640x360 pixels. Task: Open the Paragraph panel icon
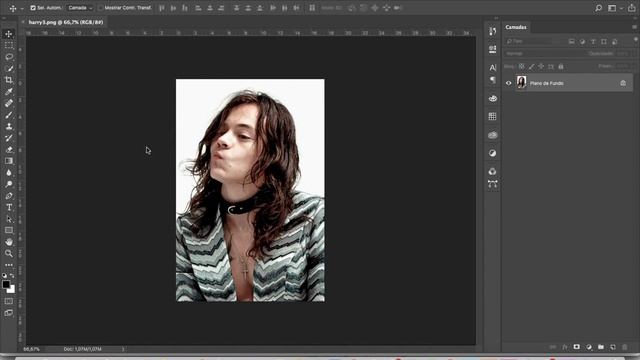click(493, 80)
